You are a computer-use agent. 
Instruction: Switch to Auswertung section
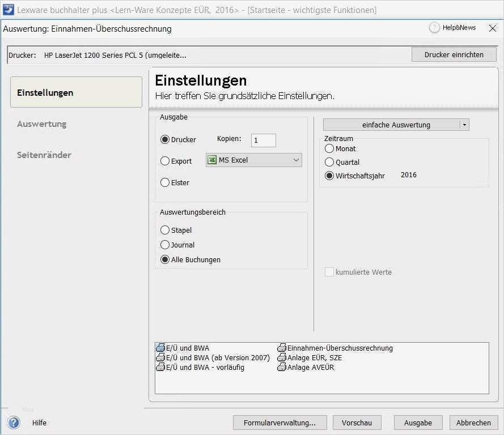42,123
